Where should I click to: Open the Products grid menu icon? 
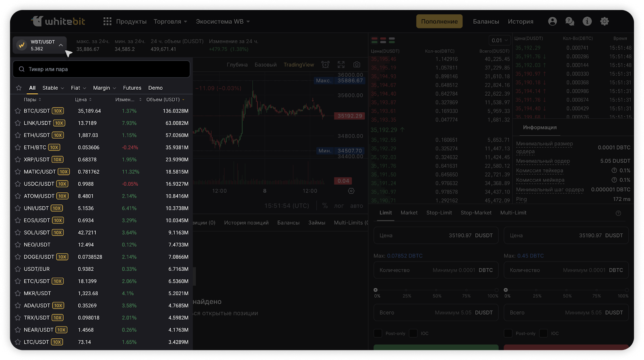[x=107, y=21]
